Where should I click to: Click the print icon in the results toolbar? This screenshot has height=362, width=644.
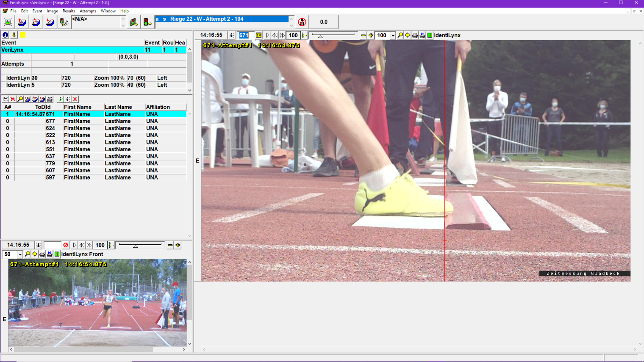click(x=49, y=99)
